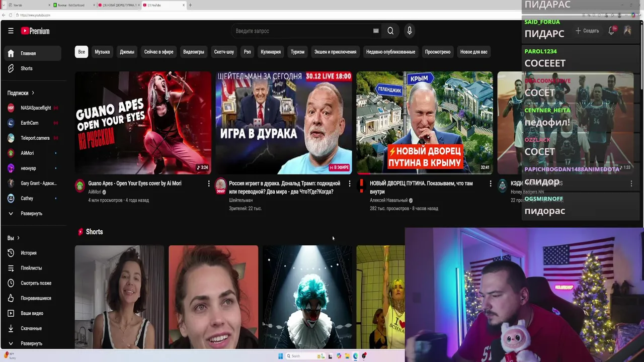
Task: Select the Рэп filter chip
Action: [x=248, y=52]
